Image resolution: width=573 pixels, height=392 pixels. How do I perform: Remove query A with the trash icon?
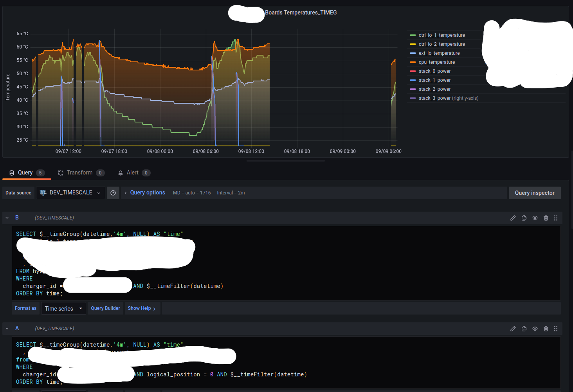pyautogui.click(x=546, y=329)
